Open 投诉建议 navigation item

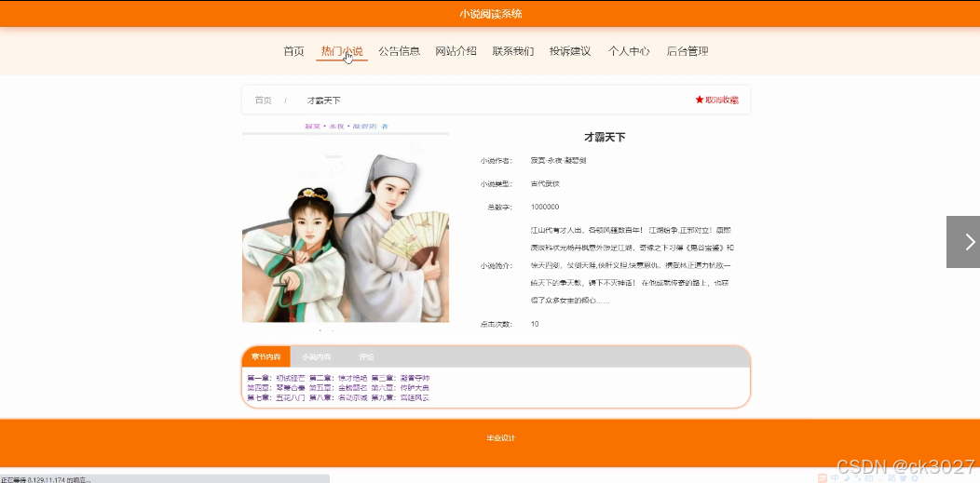pos(570,51)
